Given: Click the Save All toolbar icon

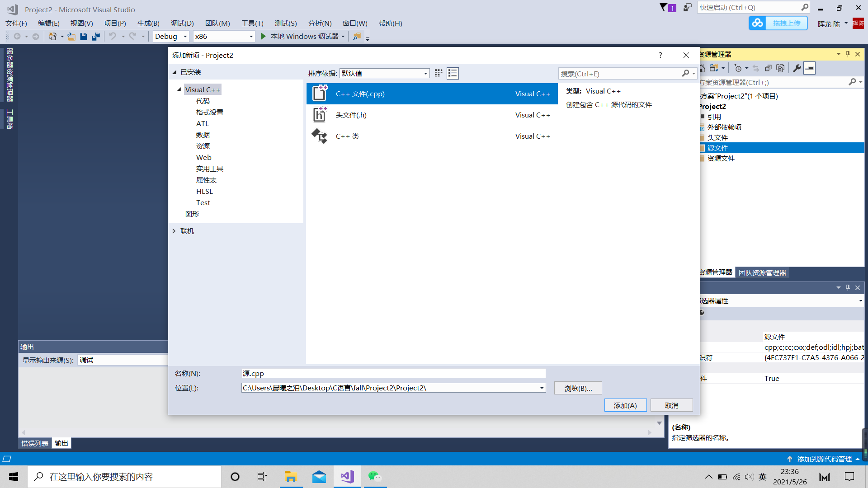Looking at the screenshot, I should click(95, 37).
